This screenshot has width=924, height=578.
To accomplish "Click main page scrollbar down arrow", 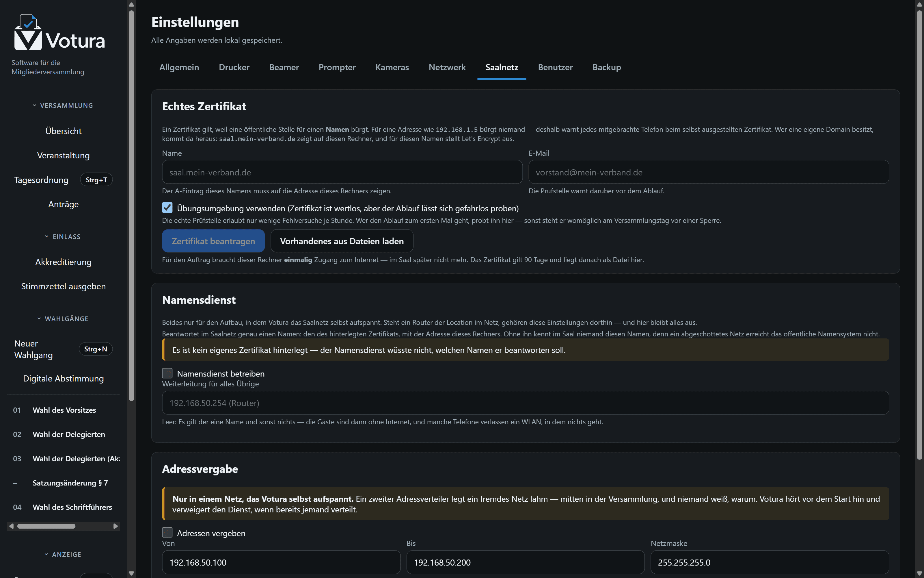I will [919, 573].
